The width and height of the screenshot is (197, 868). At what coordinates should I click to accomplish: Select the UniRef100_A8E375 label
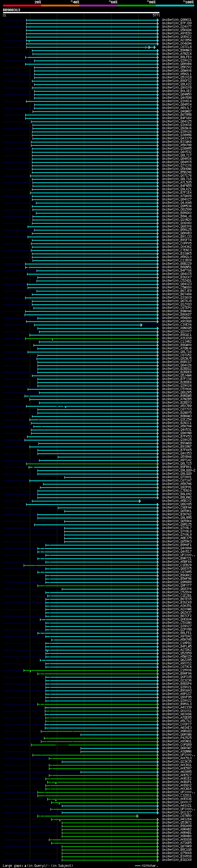(176, 538)
